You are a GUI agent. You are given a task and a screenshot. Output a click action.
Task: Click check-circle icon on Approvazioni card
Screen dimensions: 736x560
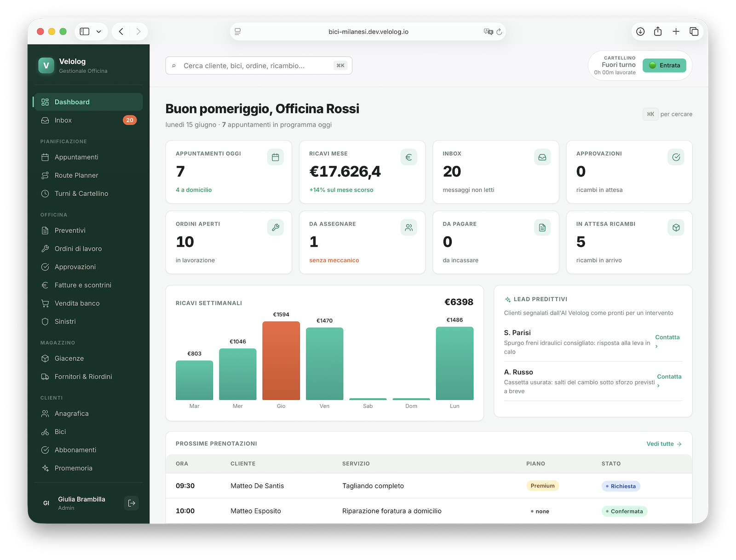(x=676, y=157)
